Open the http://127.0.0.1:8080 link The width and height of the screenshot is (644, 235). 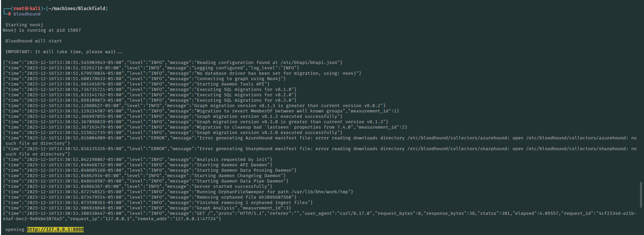coord(55,230)
